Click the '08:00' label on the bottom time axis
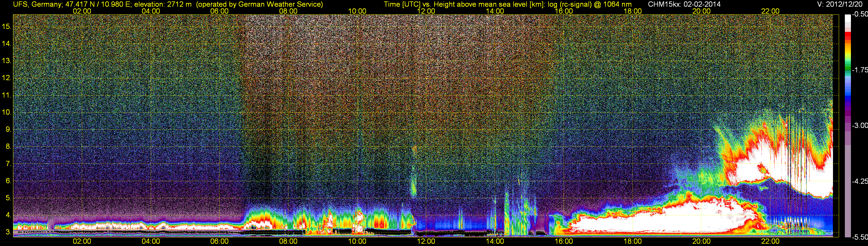868x246 pixels. [x=288, y=241]
